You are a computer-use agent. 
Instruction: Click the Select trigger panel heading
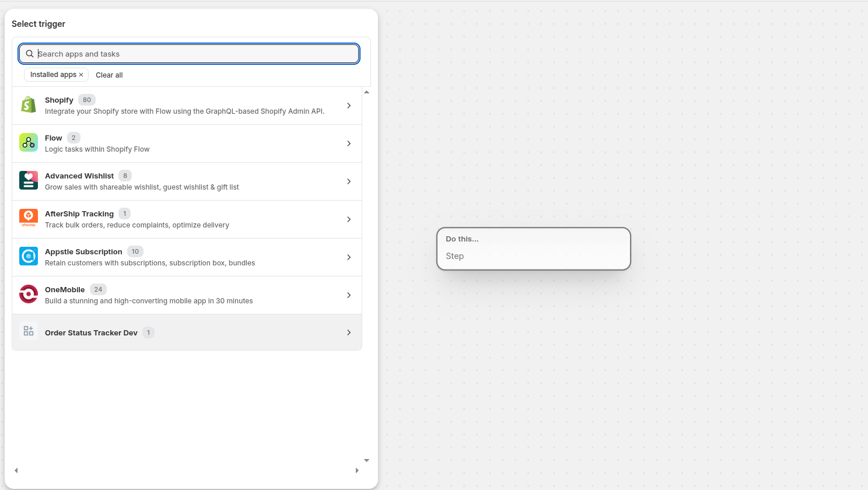pyautogui.click(x=38, y=24)
